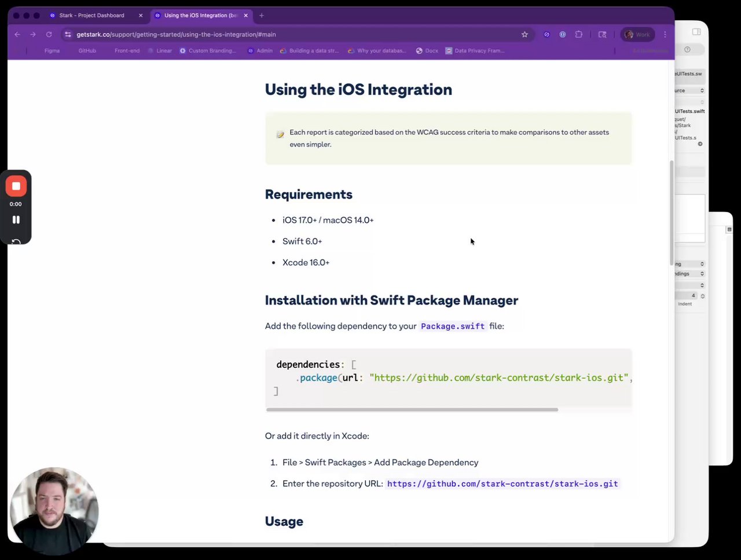The width and height of the screenshot is (741, 560).
Task: Open the Custom Branding bookmark
Action: coord(208,51)
